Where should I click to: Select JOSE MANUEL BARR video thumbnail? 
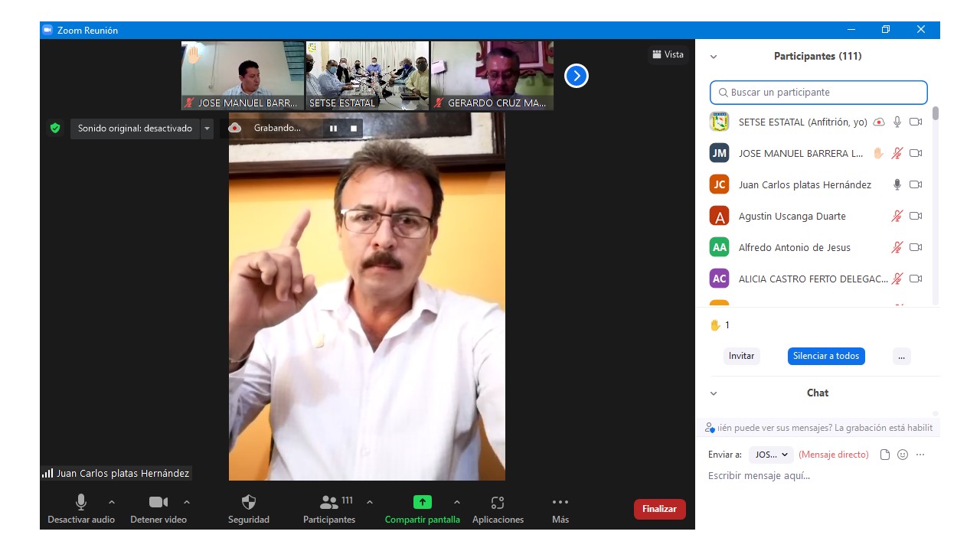click(x=243, y=76)
